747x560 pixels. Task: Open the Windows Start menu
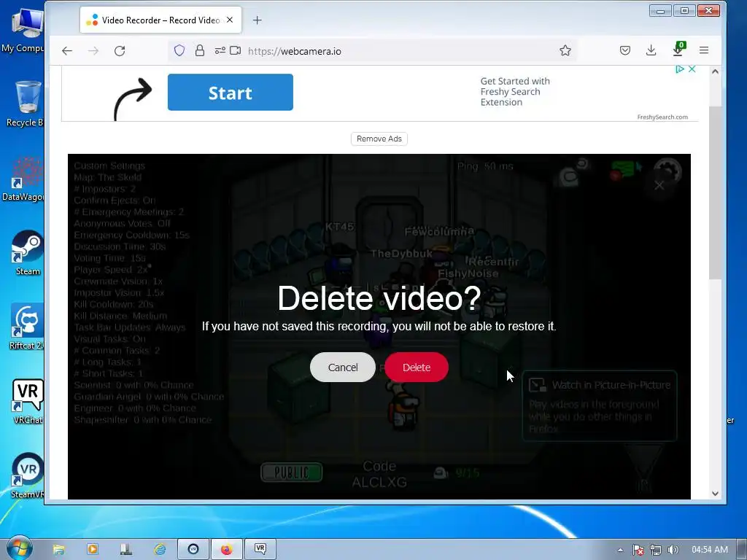(19, 548)
